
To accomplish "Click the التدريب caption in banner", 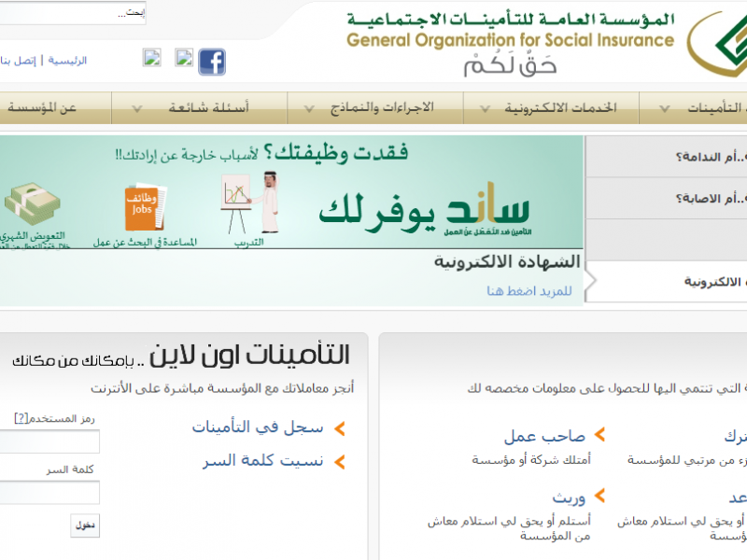I will (249, 242).
